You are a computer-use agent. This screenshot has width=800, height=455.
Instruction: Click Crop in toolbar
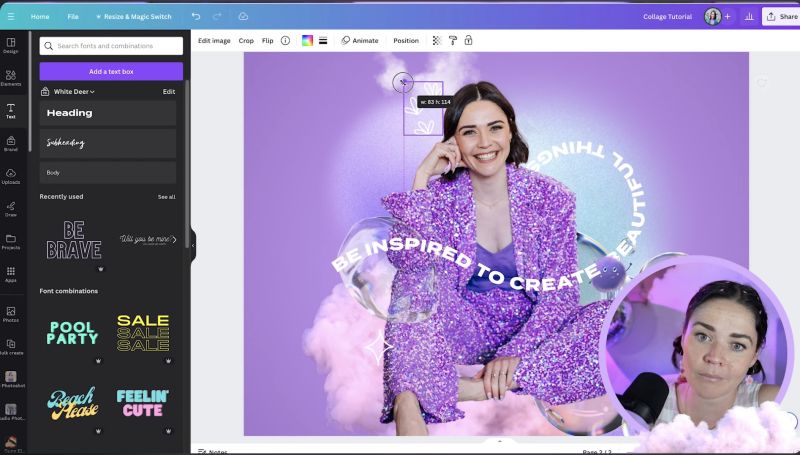(246, 40)
